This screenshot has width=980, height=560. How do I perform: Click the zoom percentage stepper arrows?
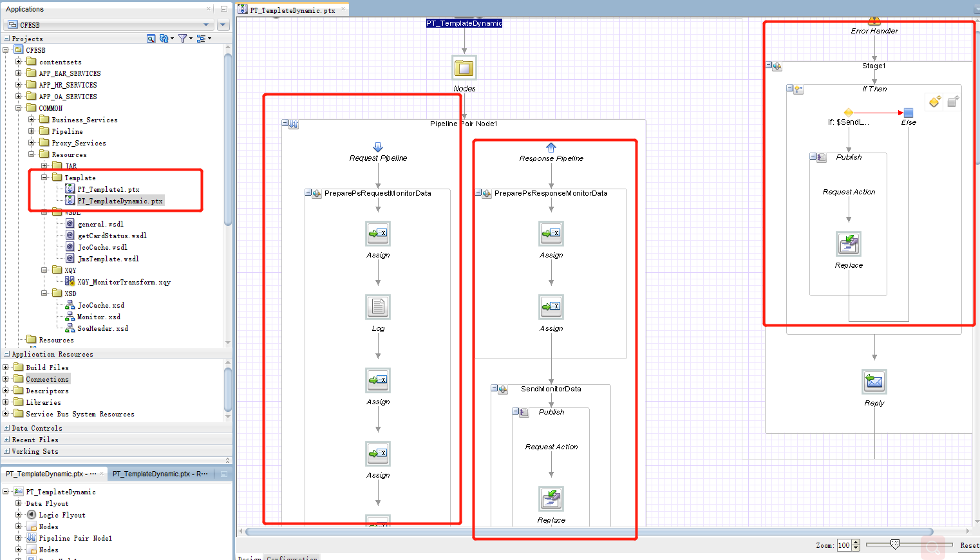(x=856, y=545)
